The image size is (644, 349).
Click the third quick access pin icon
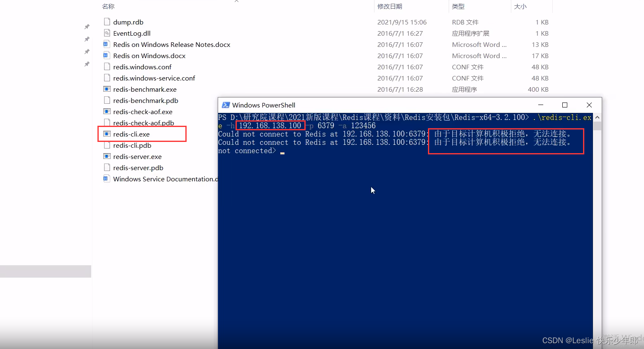click(87, 51)
